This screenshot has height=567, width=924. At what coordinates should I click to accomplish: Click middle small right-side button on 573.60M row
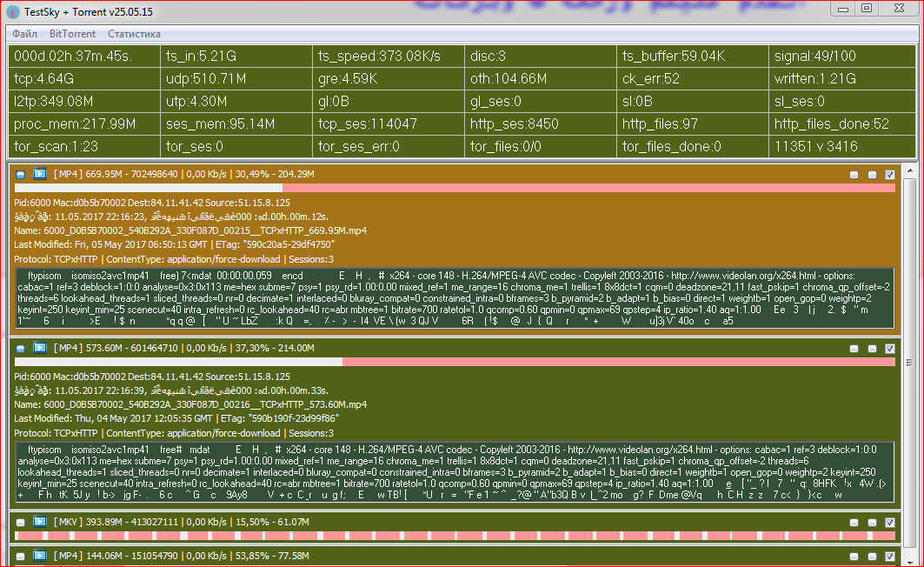click(872, 348)
